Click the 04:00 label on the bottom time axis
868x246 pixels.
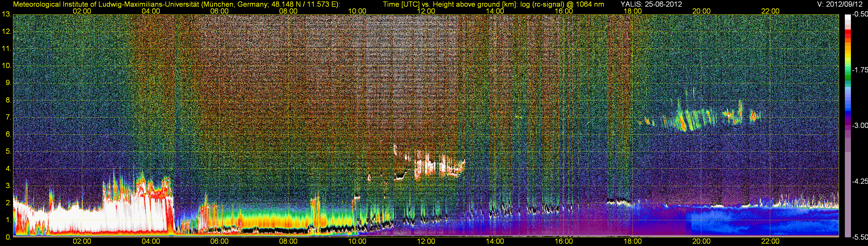(x=151, y=241)
